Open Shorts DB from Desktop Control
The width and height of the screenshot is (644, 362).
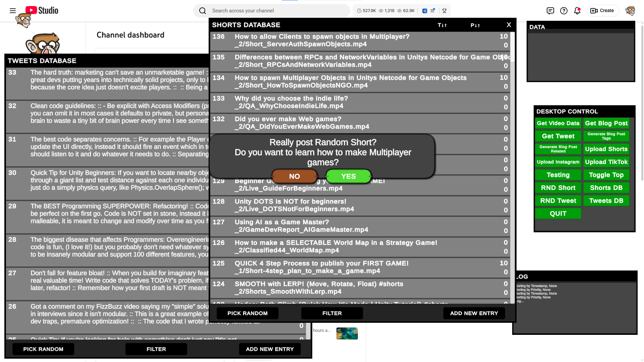pyautogui.click(x=606, y=188)
